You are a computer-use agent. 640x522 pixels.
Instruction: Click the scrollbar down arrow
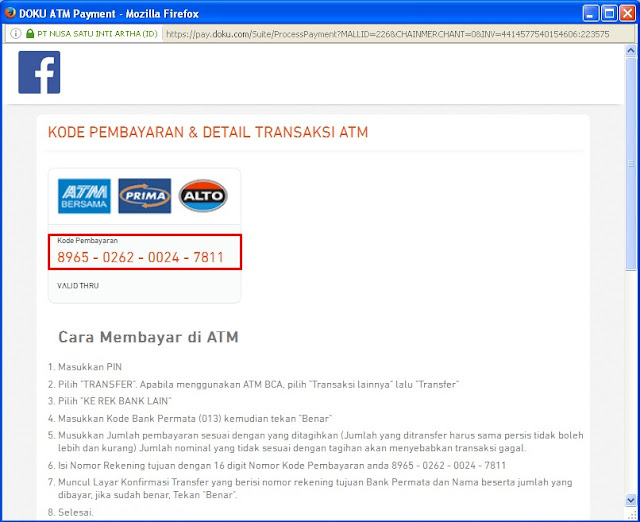coord(631,500)
